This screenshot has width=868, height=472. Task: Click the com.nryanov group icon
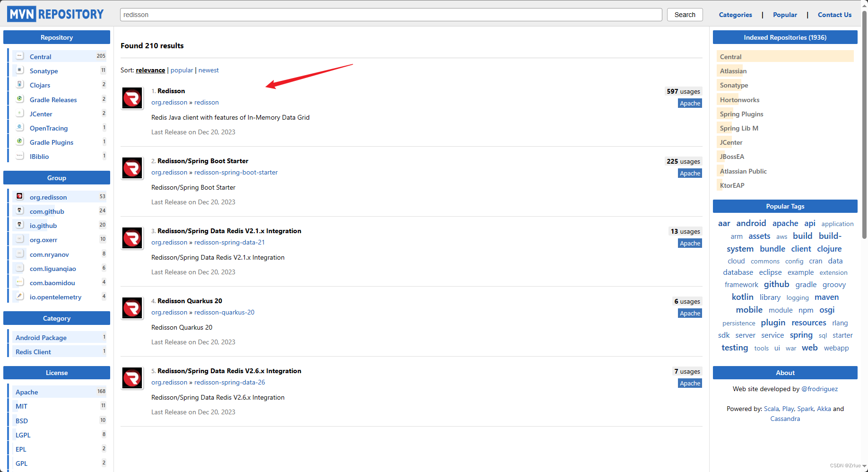point(20,253)
